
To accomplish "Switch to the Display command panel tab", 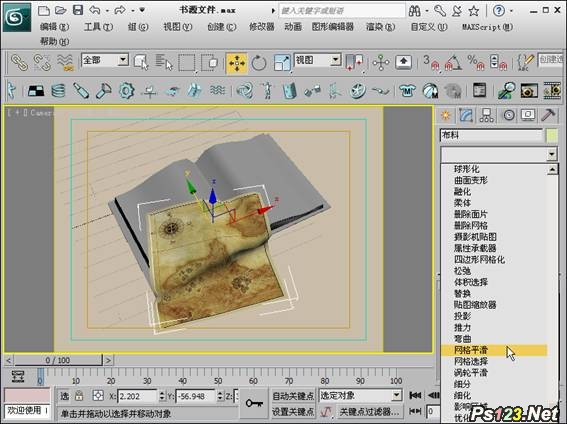I will pyautogui.click(x=528, y=116).
